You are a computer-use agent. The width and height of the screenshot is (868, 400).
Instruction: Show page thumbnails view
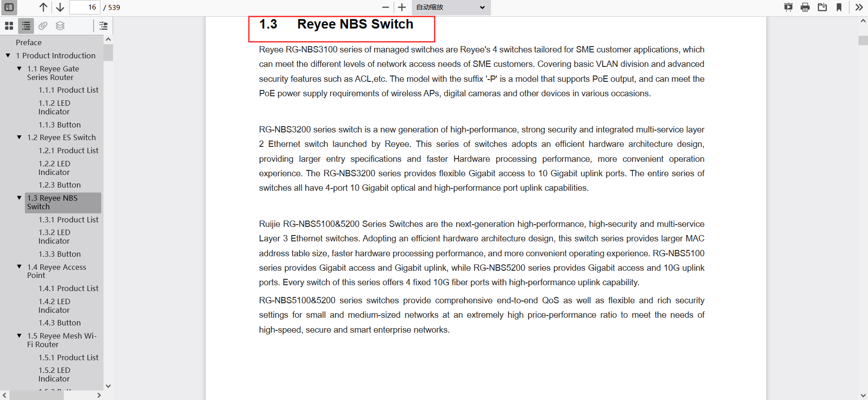pos(9,26)
